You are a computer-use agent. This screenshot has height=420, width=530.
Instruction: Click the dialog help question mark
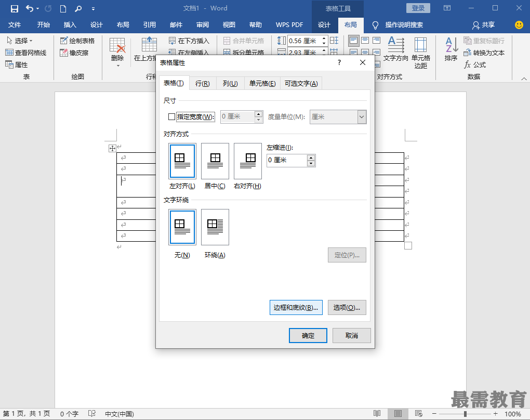click(x=339, y=62)
